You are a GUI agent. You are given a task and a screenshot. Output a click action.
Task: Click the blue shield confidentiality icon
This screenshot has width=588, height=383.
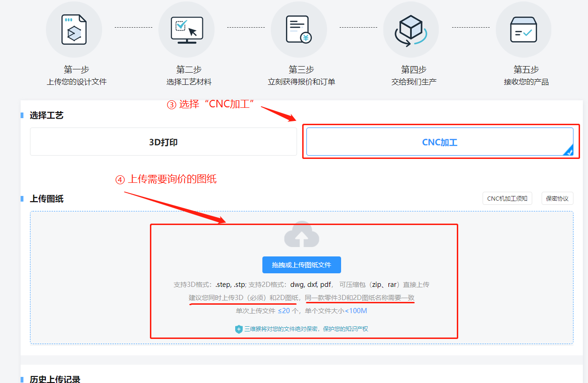[239, 329]
